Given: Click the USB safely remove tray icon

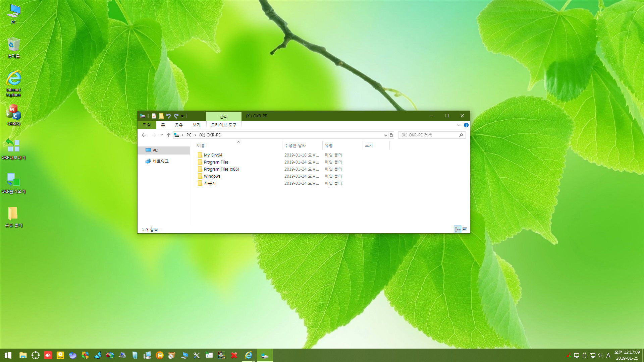Looking at the screenshot, I should pyautogui.click(x=585, y=355).
